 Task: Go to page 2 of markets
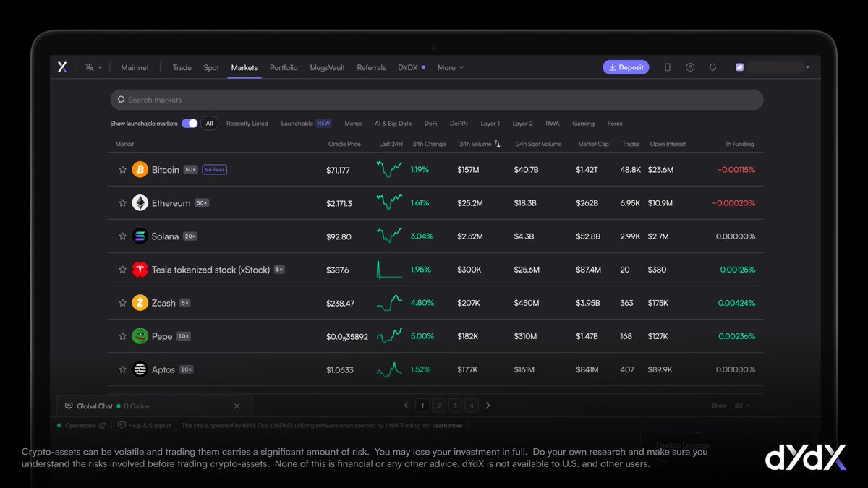439,406
